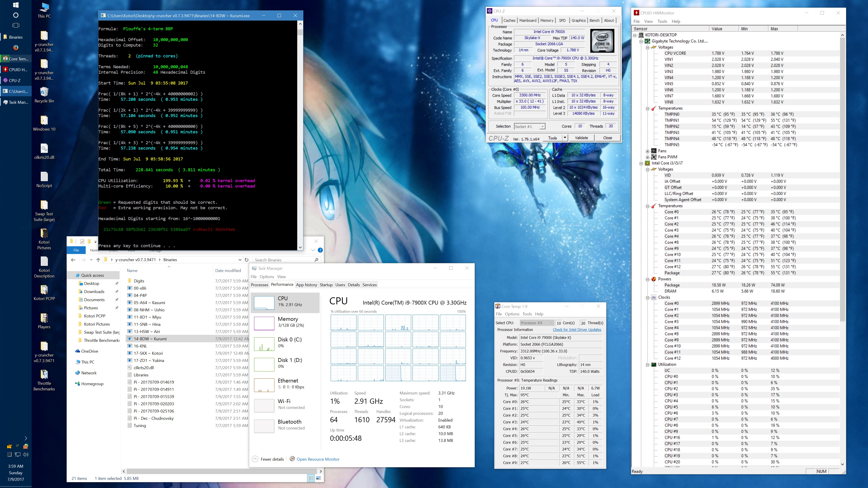The width and height of the screenshot is (868, 488).
Task: Switch Explorer to large icons view
Action: pyautogui.click(x=318, y=478)
